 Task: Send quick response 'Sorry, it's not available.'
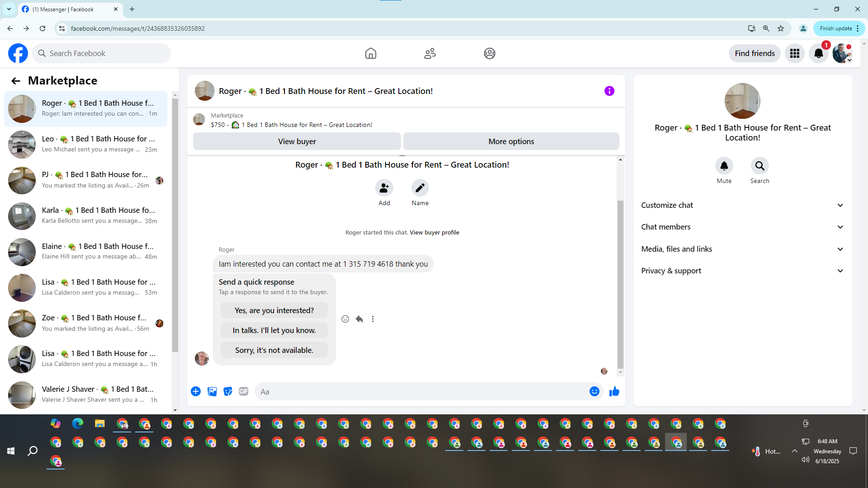coord(274,351)
